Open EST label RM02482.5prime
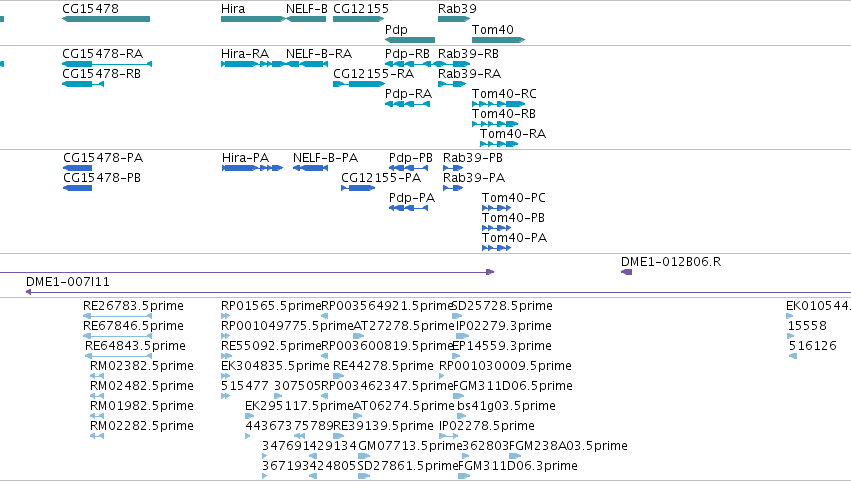The height and width of the screenshot is (481, 851). 142,387
